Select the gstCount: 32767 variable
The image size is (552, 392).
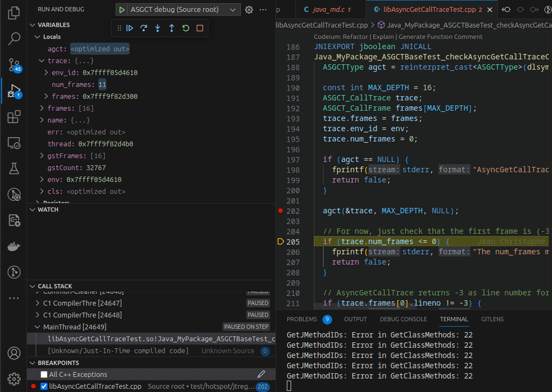pos(151,168)
